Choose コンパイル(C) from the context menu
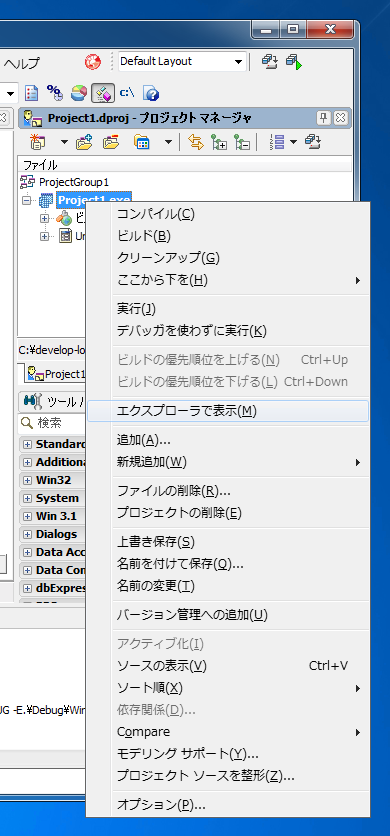The width and height of the screenshot is (390, 836). point(228,214)
